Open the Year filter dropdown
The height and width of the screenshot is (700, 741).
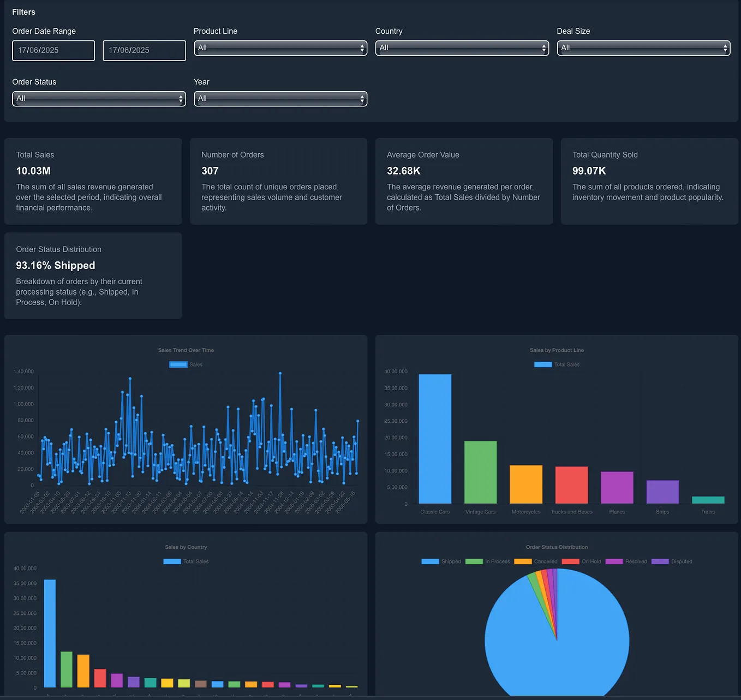pyautogui.click(x=280, y=99)
